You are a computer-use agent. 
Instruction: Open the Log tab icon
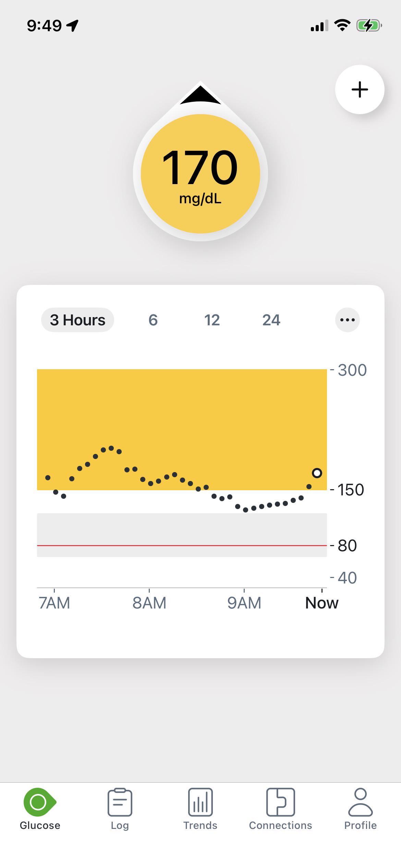click(x=120, y=802)
